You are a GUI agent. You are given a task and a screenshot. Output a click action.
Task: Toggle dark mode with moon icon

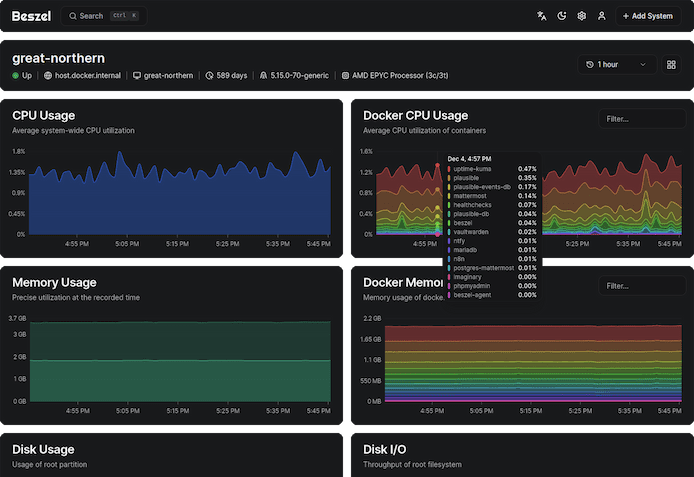pyautogui.click(x=562, y=16)
